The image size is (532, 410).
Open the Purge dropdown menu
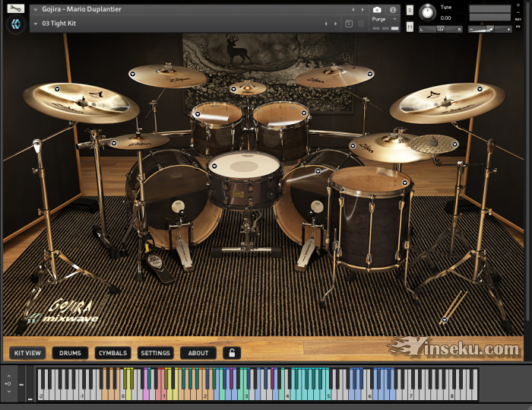(x=385, y=19)
